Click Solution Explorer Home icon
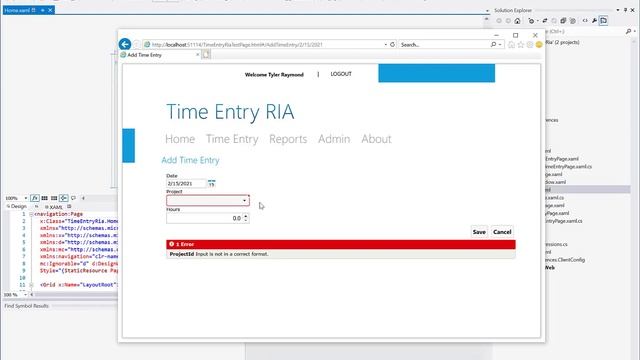The width and height of the screenshot is (640, 360). point(517,21)
